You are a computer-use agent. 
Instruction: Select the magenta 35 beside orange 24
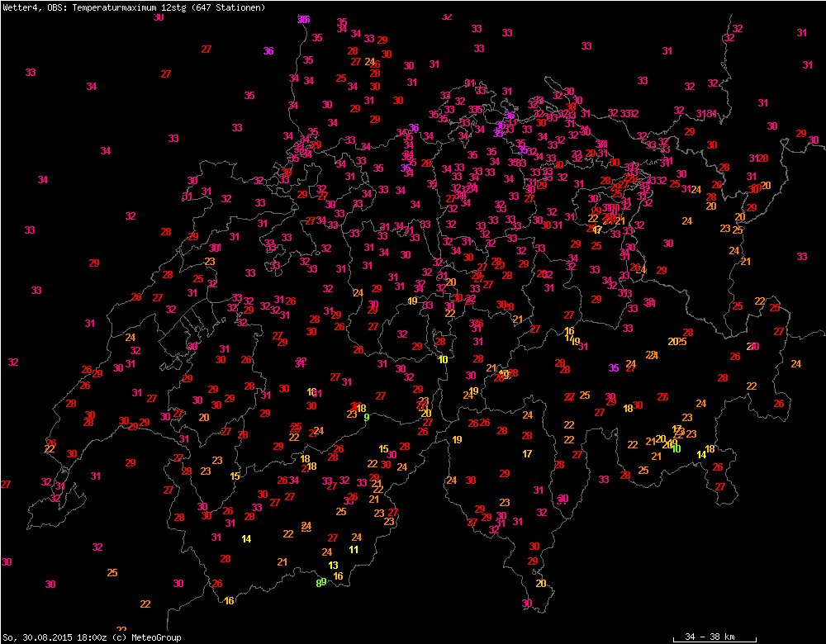click(x=613, y=368)
